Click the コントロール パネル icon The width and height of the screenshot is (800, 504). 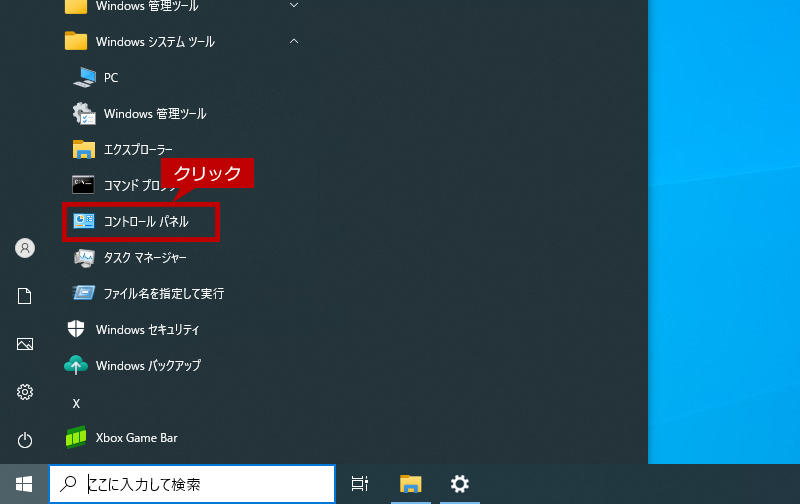click(x=83, y=221)
